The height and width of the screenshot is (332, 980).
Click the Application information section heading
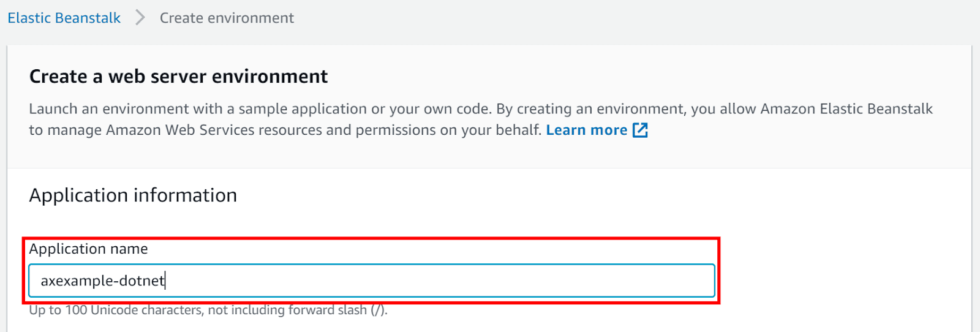point(133,195)
